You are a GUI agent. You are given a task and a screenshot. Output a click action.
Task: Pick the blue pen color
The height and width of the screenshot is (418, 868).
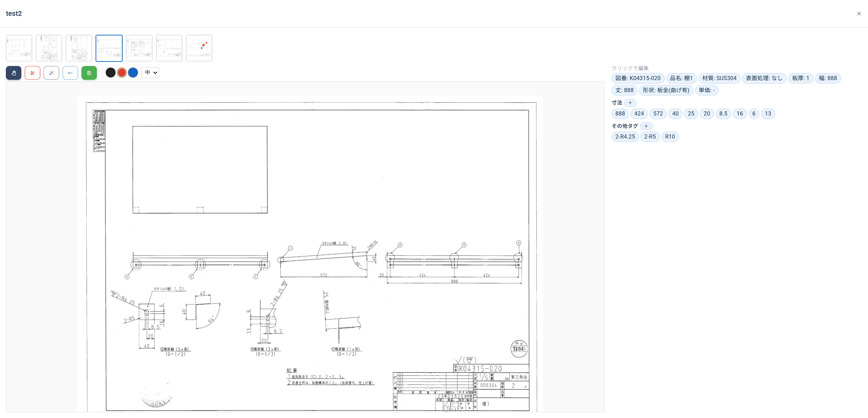(x=133, y=73)
